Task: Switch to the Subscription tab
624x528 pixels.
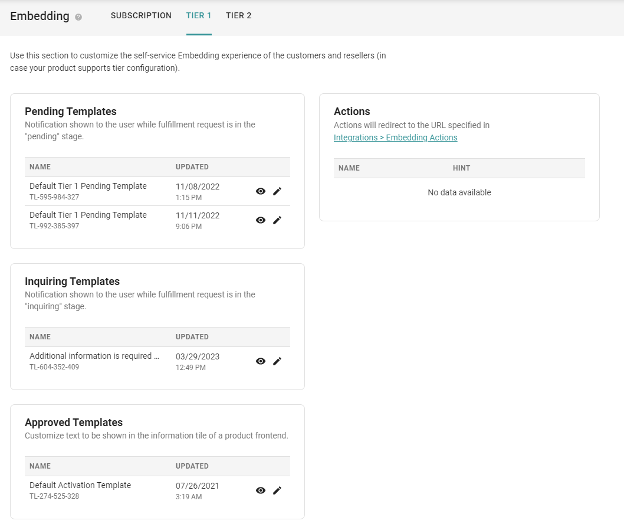Action: 141,16
